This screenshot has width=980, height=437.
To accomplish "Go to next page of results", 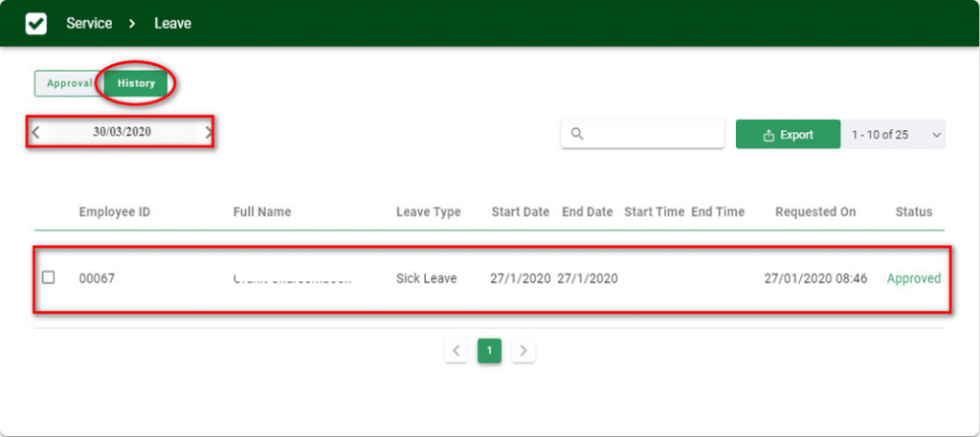I will (x=523, y=351).
